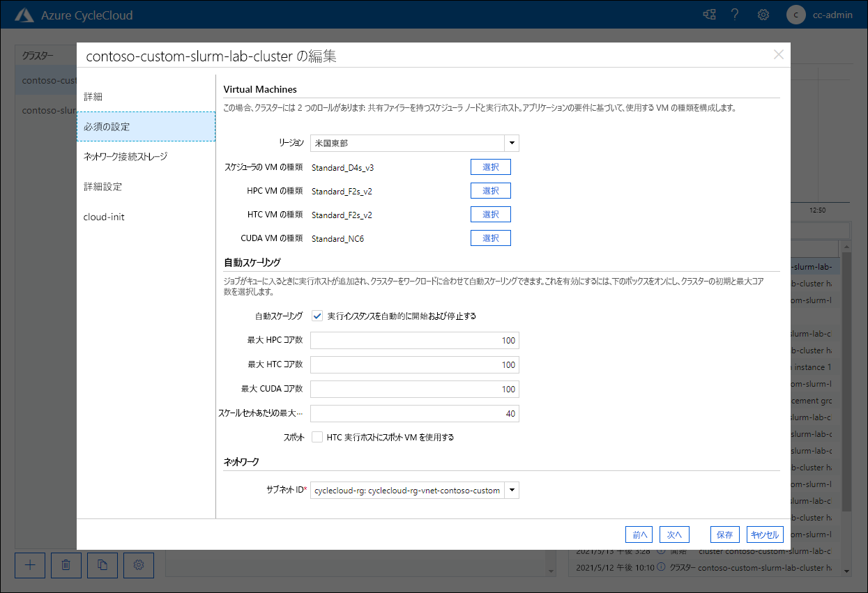Enable spot VMs for HTC execute hosts
The height and width of the screenshot is (593, 868).
[317, 437]
